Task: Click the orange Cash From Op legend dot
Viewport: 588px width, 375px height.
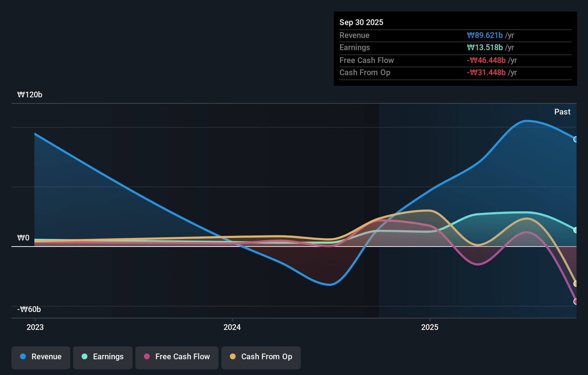Action: 233,357
